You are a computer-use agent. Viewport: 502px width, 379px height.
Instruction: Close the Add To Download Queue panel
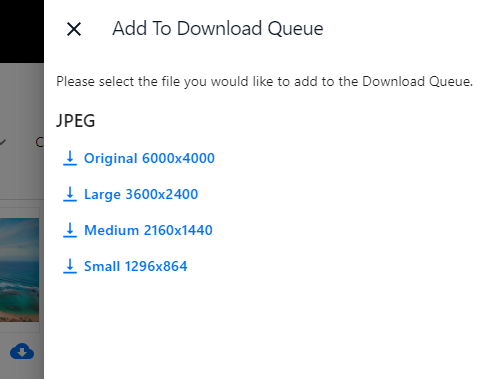(x=74, y=29)
